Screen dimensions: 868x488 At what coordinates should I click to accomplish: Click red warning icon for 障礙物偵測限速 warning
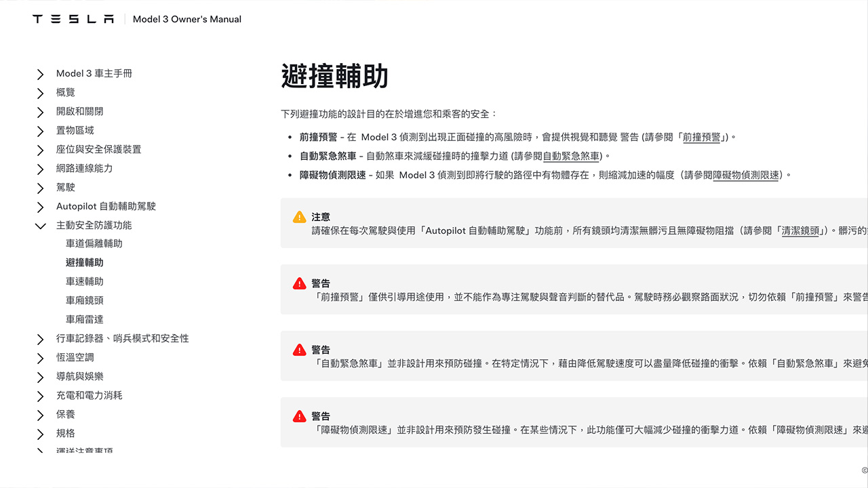point(299,417)
